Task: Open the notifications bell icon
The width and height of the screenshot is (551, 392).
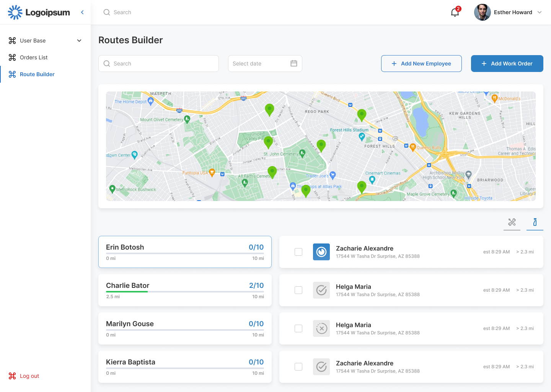Action: (455, 12)
